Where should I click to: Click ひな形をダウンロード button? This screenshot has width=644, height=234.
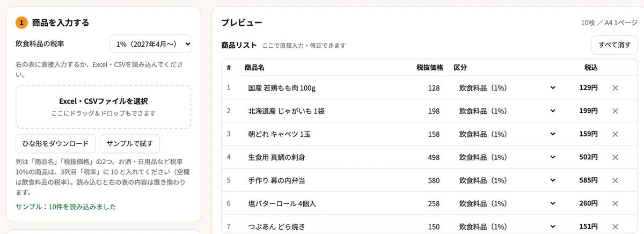(x=56, y=144)
